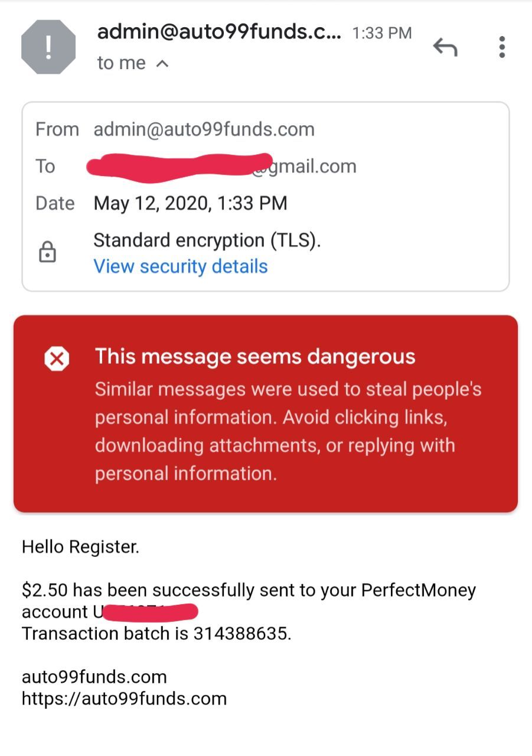Tap the sender name in the header
The image size is (532, 756).
pos(219,32)
